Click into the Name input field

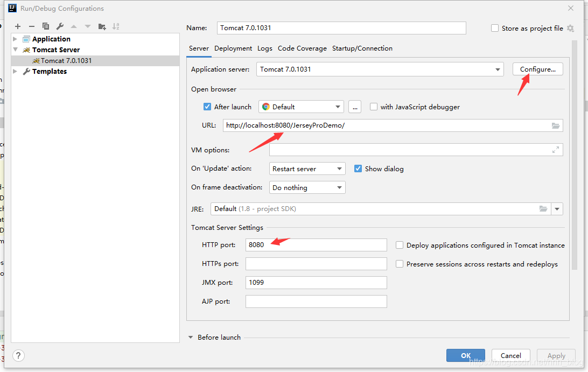341,28
